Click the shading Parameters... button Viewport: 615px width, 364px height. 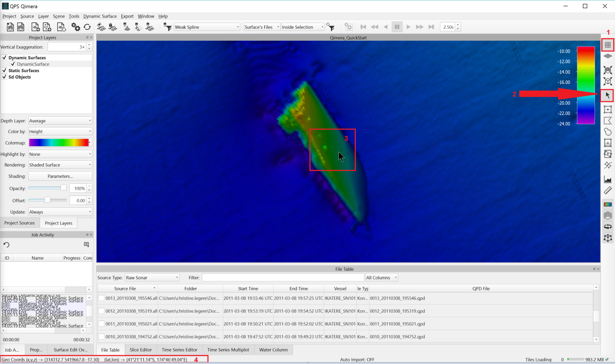click(60, 176)
